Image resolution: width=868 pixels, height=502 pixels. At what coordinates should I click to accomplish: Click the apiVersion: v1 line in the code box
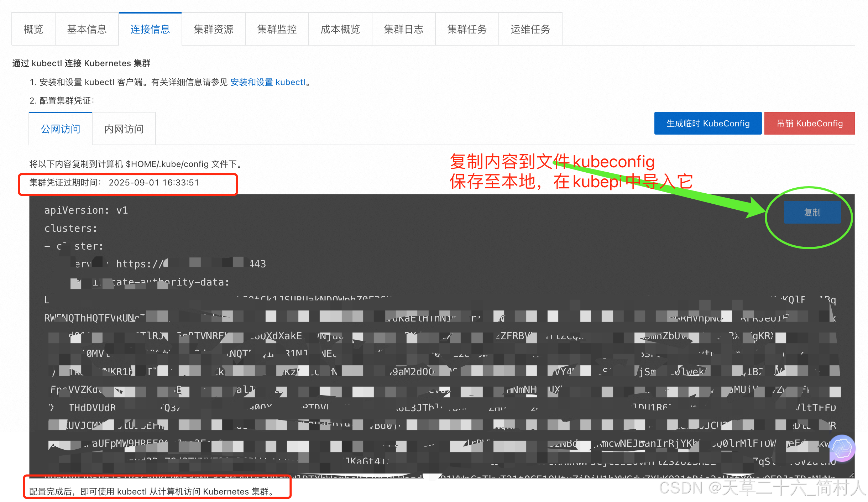86,210
